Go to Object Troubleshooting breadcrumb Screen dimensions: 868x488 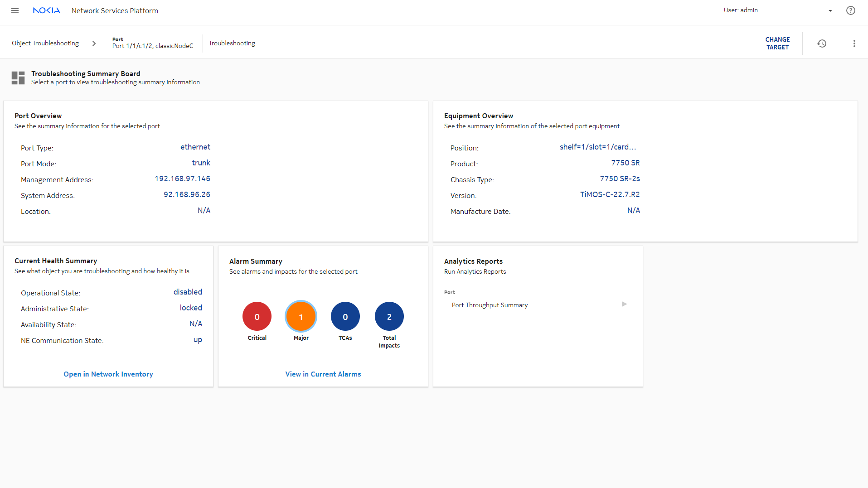tap(45, 43)
